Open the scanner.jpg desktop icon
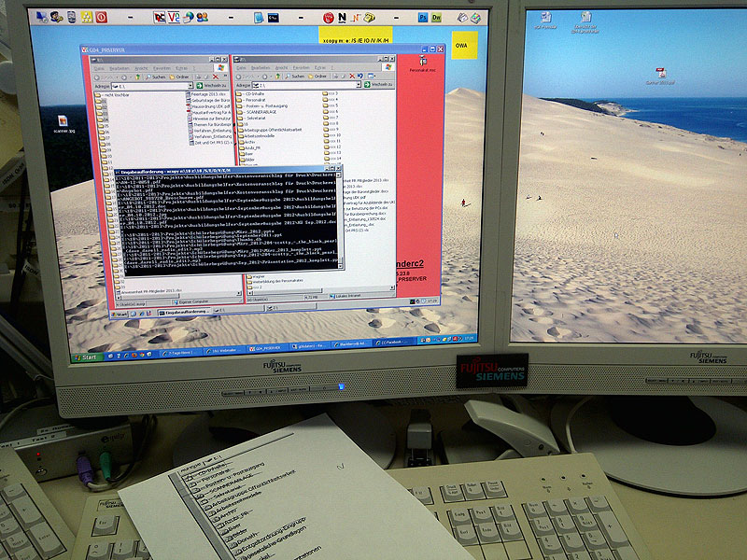The height and width of the screenshot is (560, 747). (63, 125)
